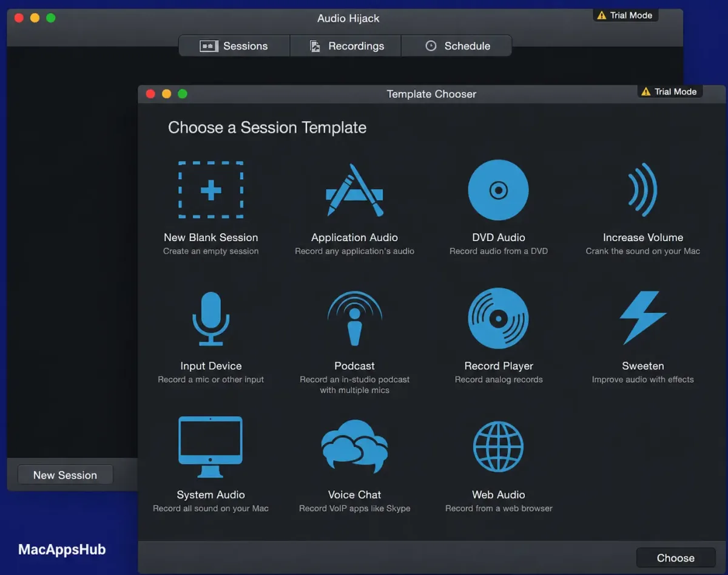Select the Web Audio globe icon
Viewport: 728px width, 575px height.
(498, 447)
